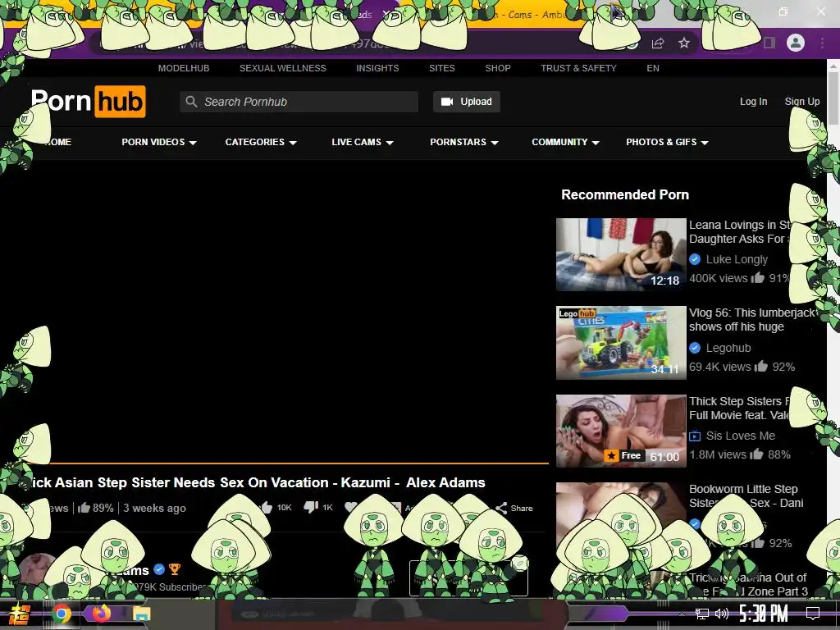Expand the CATEGORIES dropdown menu
This screenshot has height=630, width=840.
pos(261,142)
